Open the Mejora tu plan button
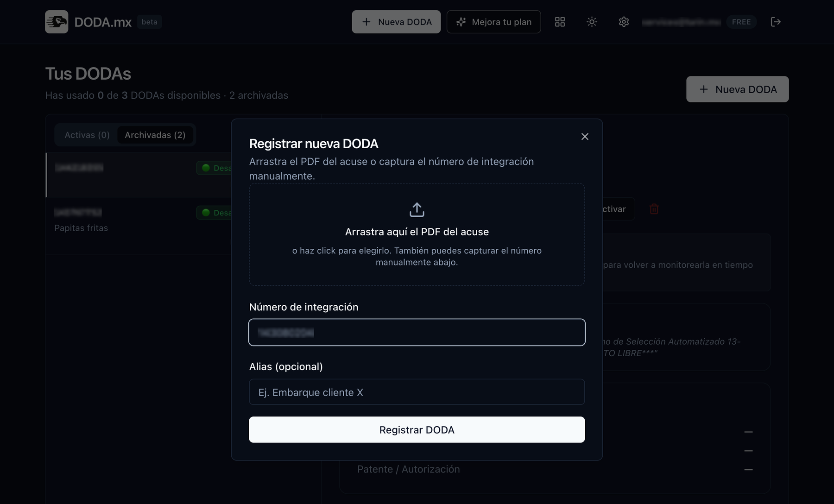Screen dimensions: 834x504 [x=493, y=22]
